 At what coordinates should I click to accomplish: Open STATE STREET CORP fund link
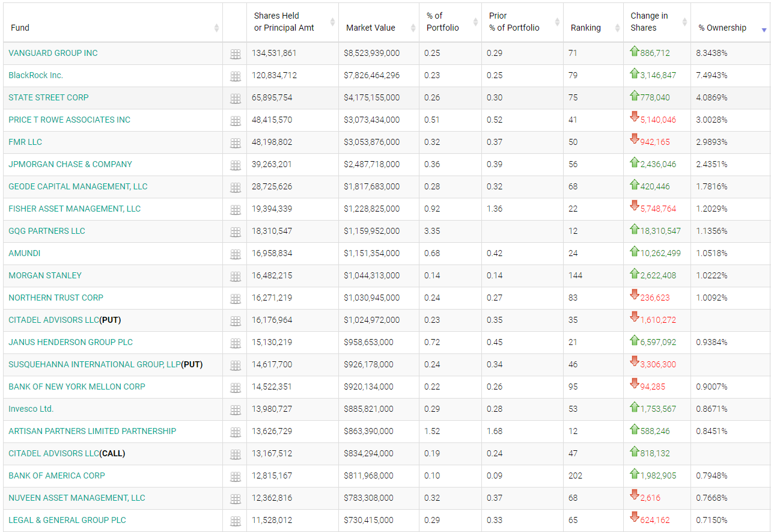(x=49, y=97)
